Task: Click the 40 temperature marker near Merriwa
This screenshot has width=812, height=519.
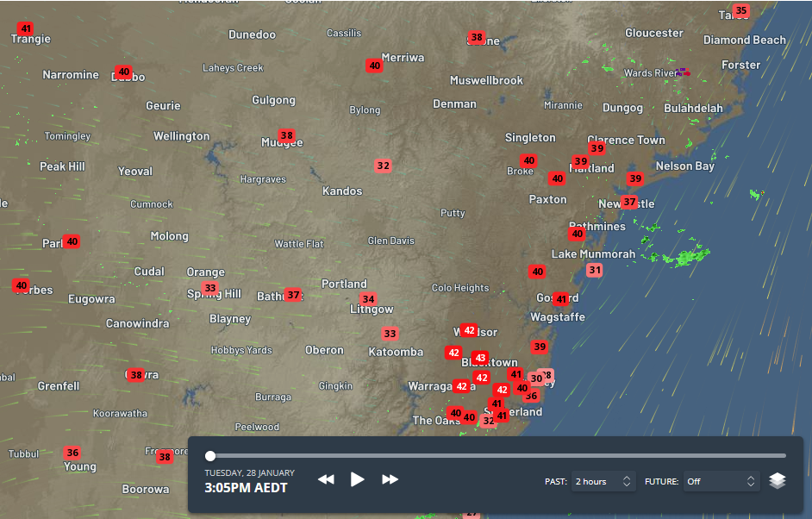Action: tap(373, 66)
